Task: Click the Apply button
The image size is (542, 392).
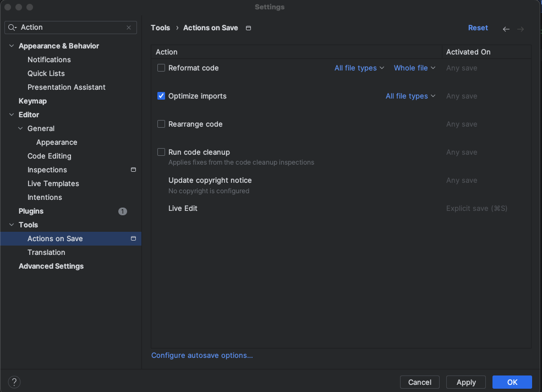Action: 466,382
